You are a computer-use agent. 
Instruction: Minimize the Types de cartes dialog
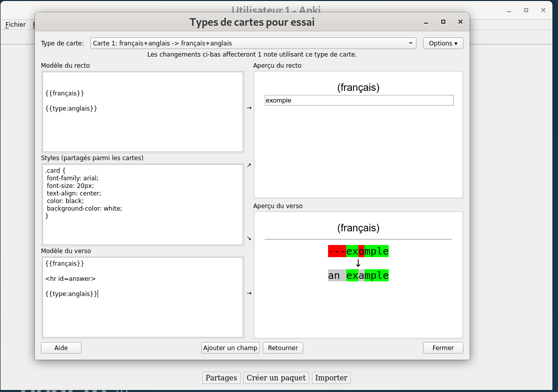coord(426,22)
